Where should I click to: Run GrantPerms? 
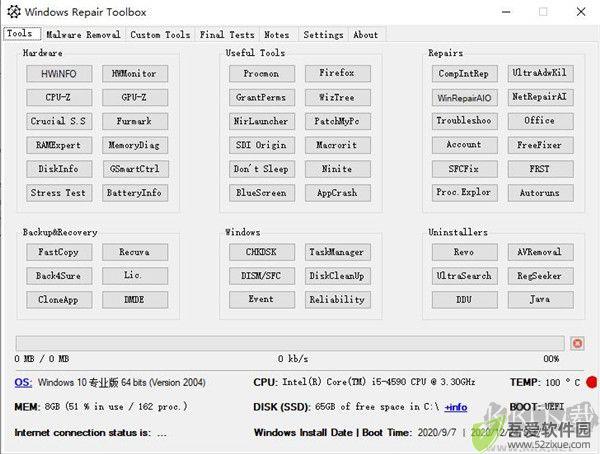point(262,98)
